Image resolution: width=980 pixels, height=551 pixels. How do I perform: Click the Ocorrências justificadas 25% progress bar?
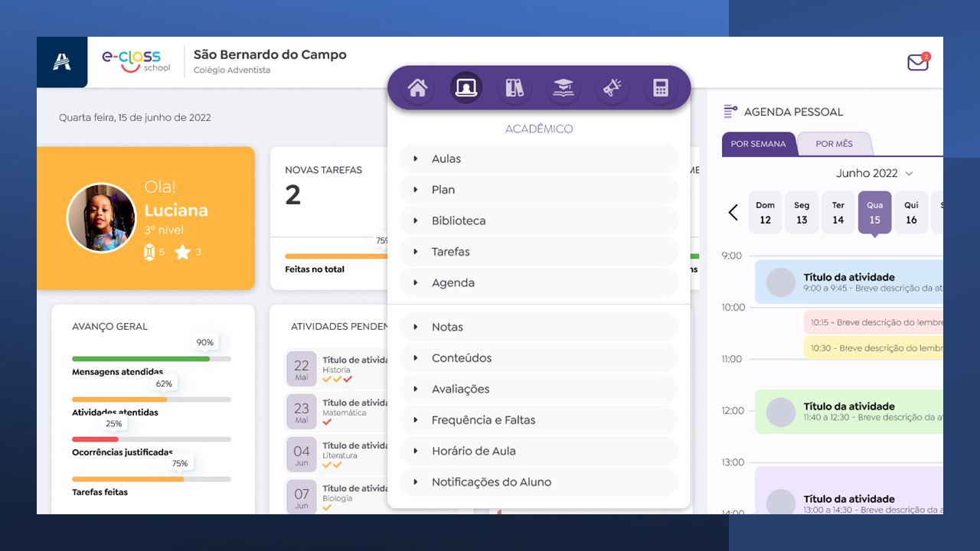[x=152, y=439]
